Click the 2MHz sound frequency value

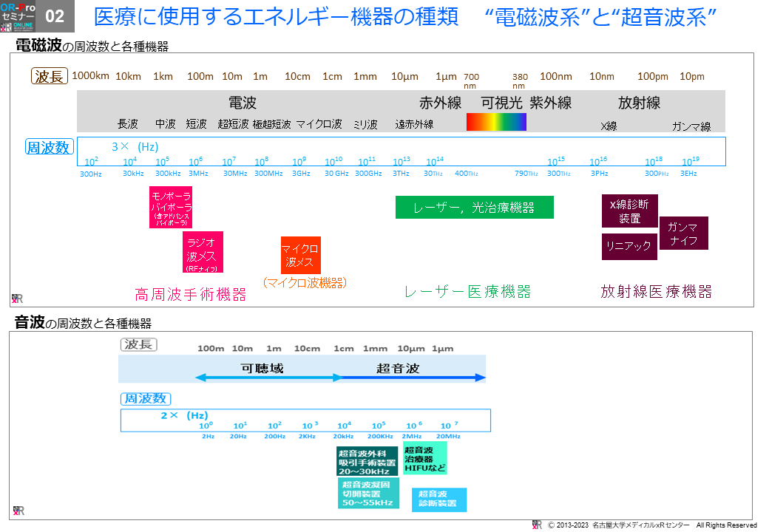point(412,436)
